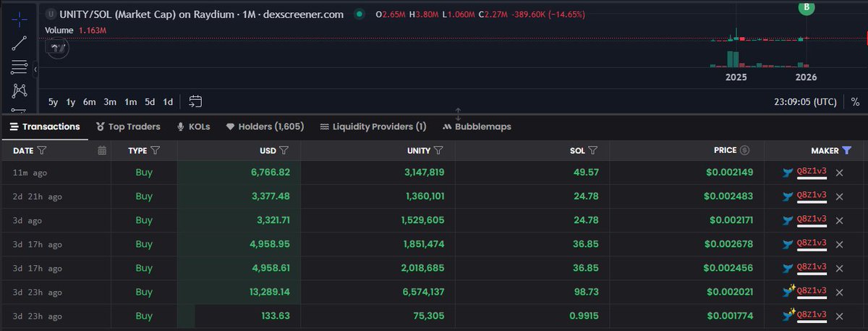Open maker Q8Z1v3 in the 11m ago row
Viewport: 868px width, 331px height.
tap(812, 172)
